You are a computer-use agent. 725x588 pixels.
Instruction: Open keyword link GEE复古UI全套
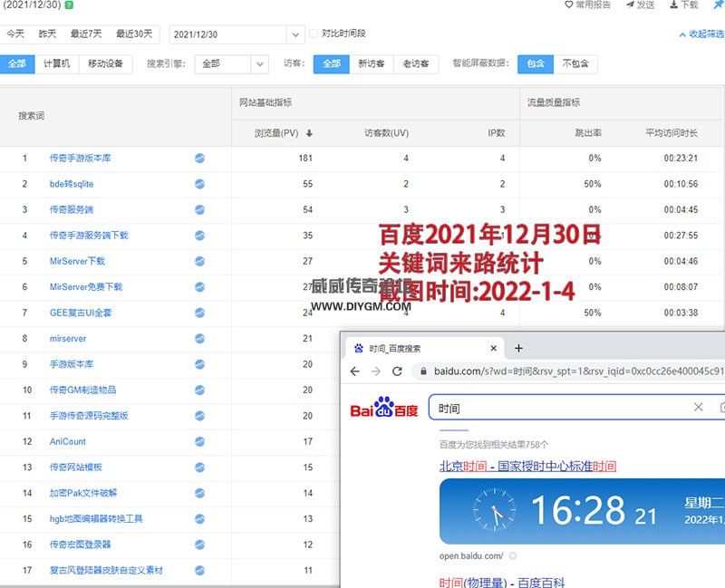(x=81, y=313)
